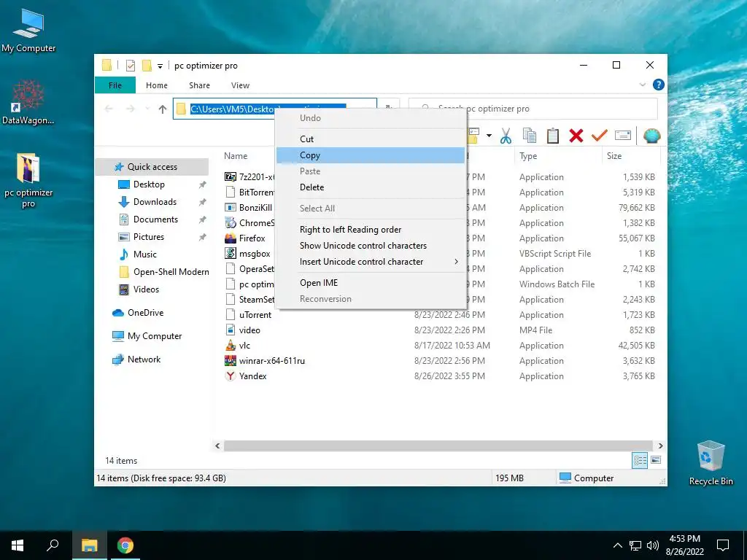The height and width of the screenshot is (560, 747).
Task: Select the DataWagon desktop shortcut
Action: tap(28, 102)
